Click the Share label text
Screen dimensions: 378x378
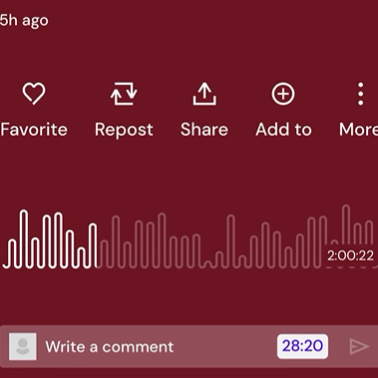204,129
